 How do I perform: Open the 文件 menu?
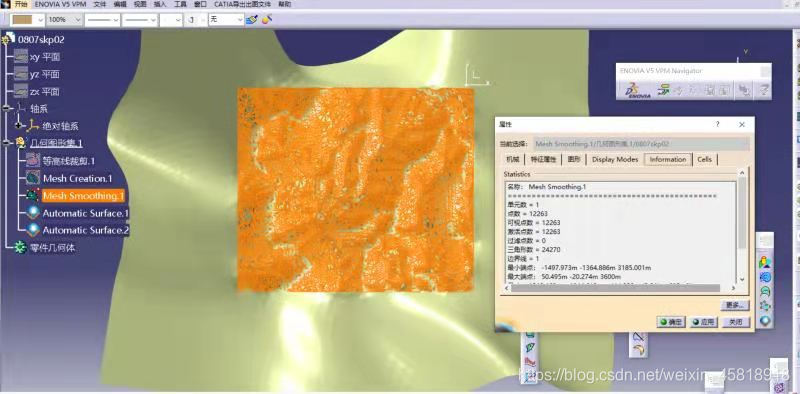pyautogui.click(x=101, y=4)
